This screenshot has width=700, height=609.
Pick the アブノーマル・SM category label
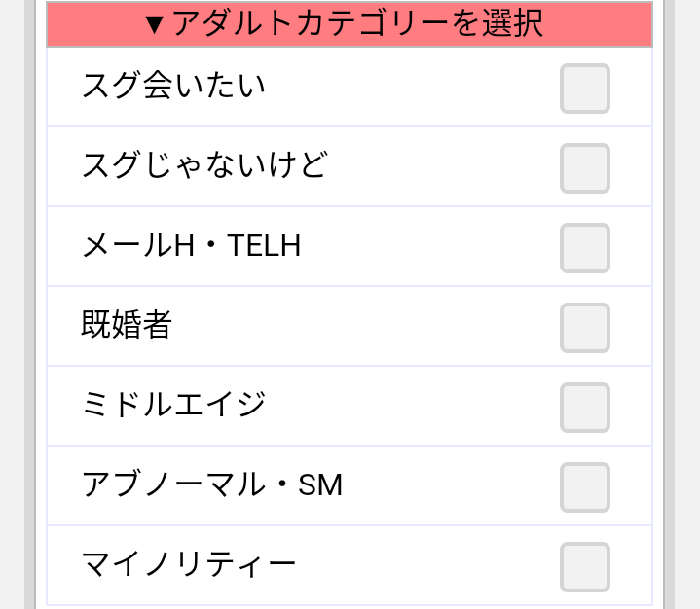[212, 485]
